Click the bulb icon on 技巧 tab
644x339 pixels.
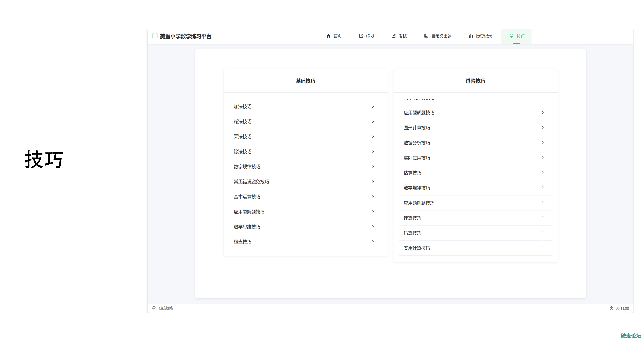click(x=511, y=36)
